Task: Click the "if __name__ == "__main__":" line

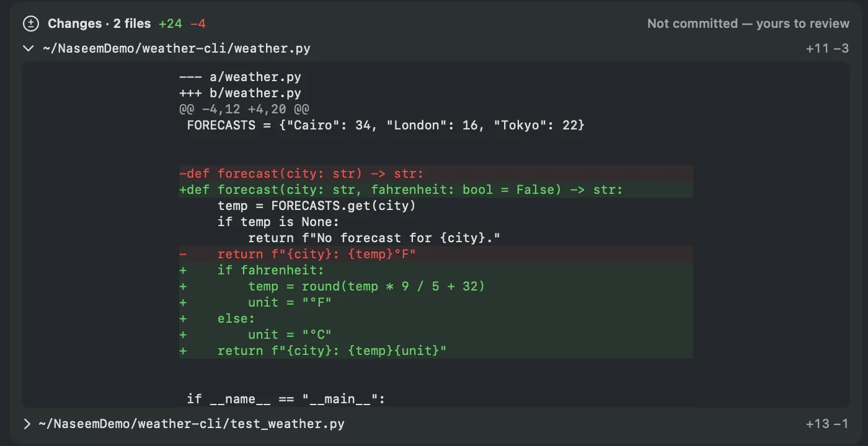Action: [286, 399]
